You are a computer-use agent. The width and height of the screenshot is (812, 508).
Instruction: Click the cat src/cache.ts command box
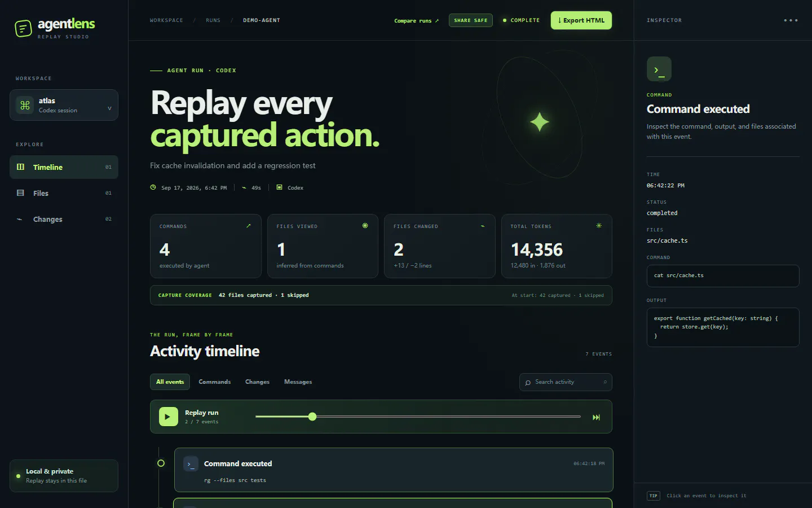pos(723,276)
